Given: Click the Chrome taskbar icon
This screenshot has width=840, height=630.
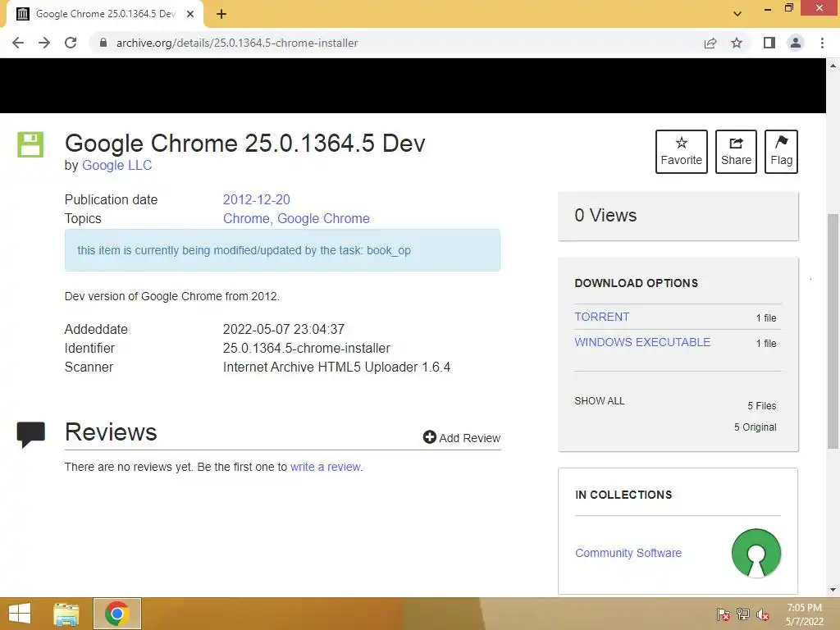Looking at the screenshot, I should pyautogui.click(x=116, y=614).
